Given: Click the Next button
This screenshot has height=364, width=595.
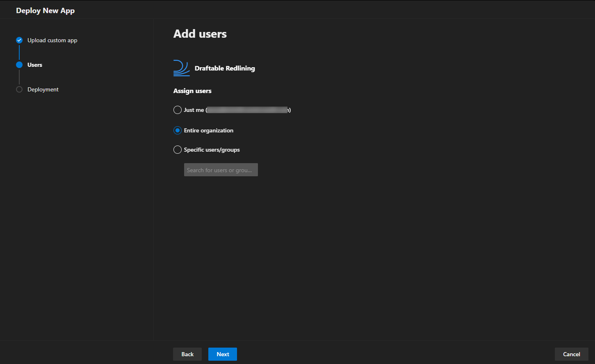Looking at the screenshot, I should [x=223, y=354].
